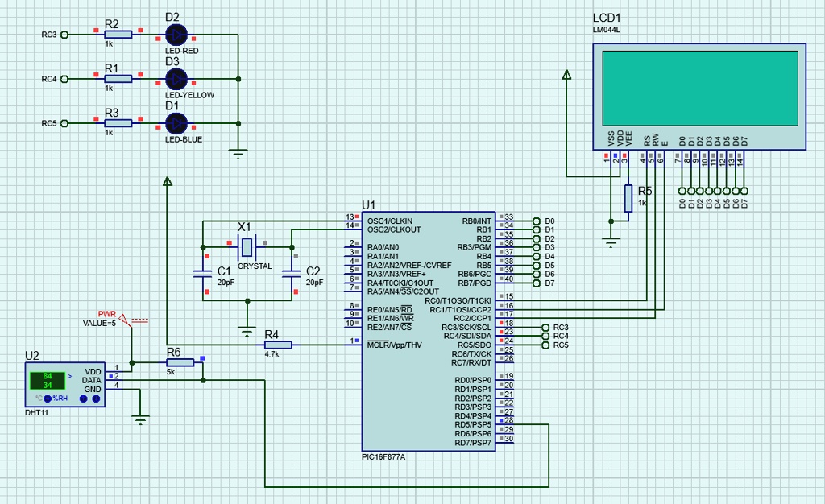The height and width of the screenshot is (504, 825).
Task: Click OSC2/CLKOUT pin label
Action: click(x=394, y=229)
